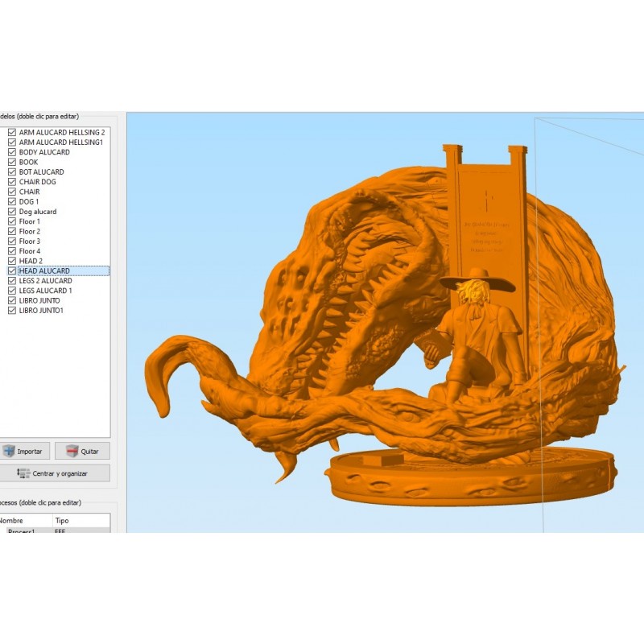Select the HEAD 2 model entry
Viewport: 644px width, 644px height.
(x=31, y=261)
